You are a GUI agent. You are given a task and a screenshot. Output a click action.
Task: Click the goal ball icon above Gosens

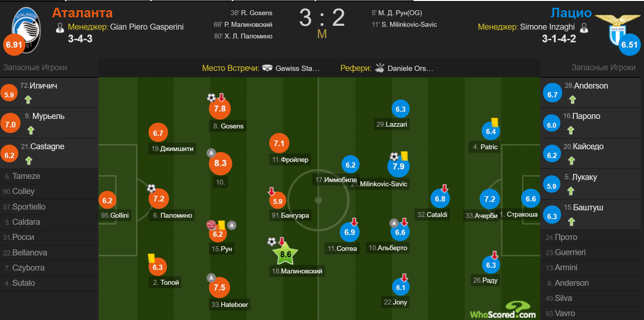point(211,97)
